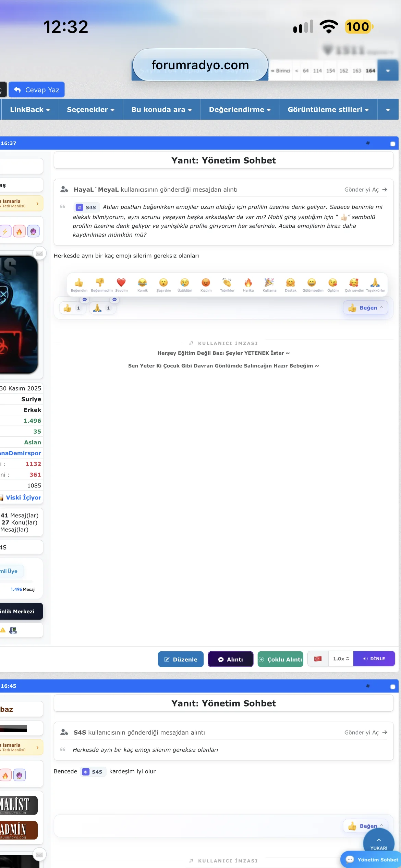The height and width of the screenshot is (868, 401).
Task: Add the Şaşırdım surprised reaction
Action: (x=163, y=285)
